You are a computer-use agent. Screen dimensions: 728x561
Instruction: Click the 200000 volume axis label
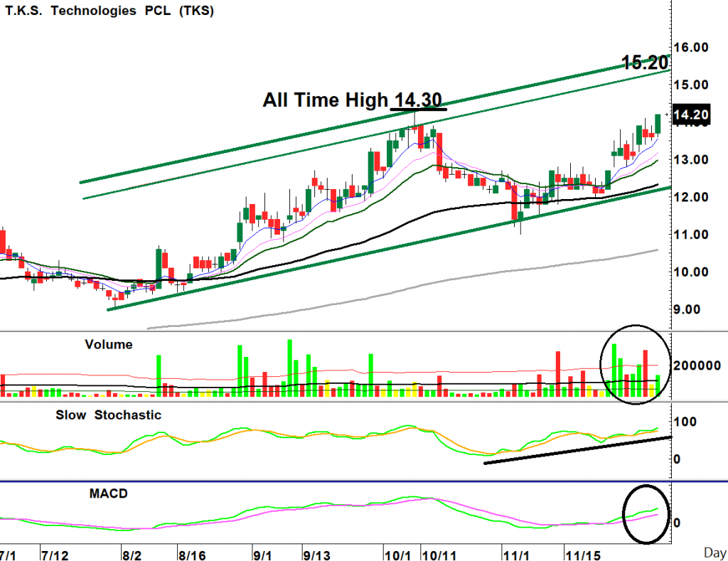pyautogui.click(x=697, y=366)
